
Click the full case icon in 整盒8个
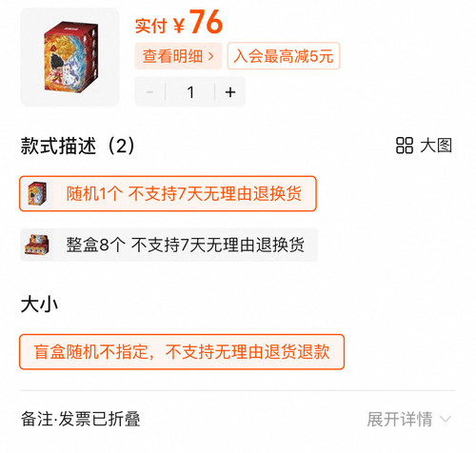coord(37,245)
